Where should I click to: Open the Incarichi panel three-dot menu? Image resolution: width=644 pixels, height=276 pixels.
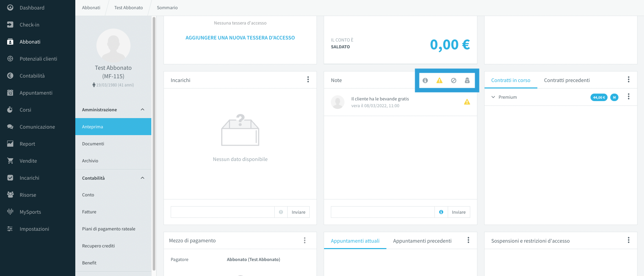coord(308,80)
